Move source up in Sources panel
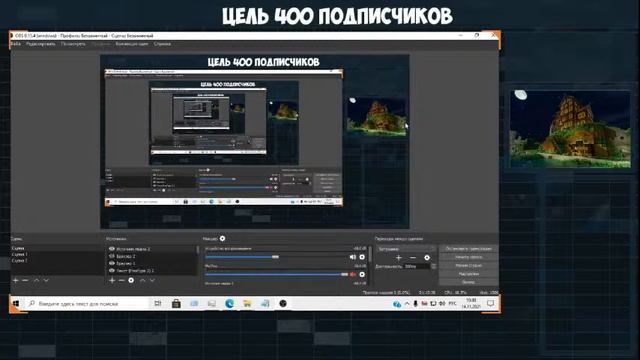Screen dimensions: 640x360 (142, 280)
